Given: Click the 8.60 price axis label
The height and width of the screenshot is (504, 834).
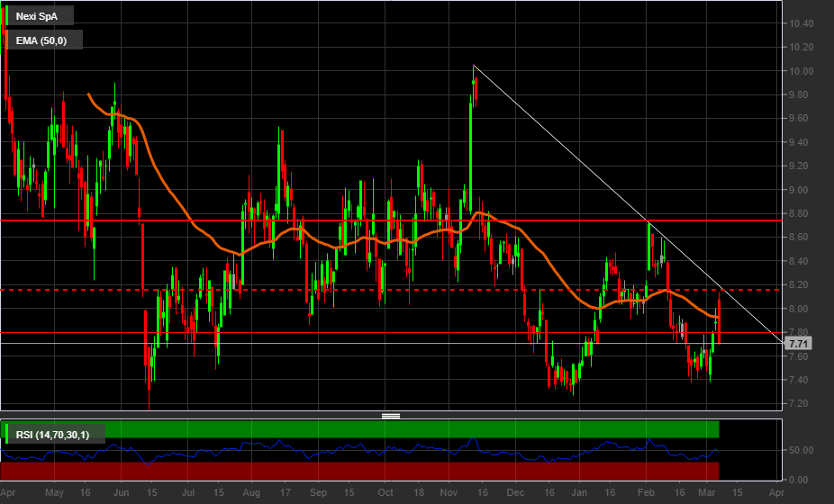Looking at the screenshot, I should click(801, 237).
